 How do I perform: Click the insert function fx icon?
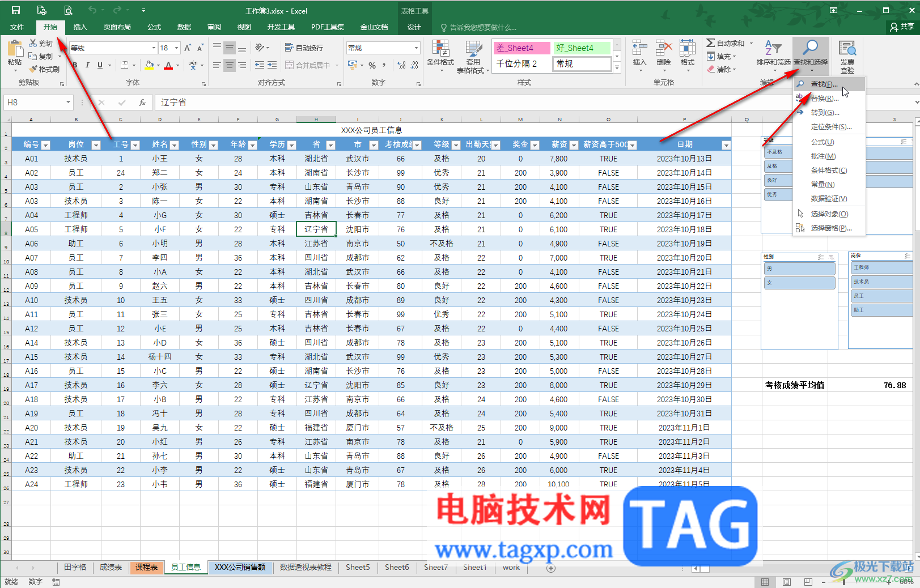tap(142, 103)
